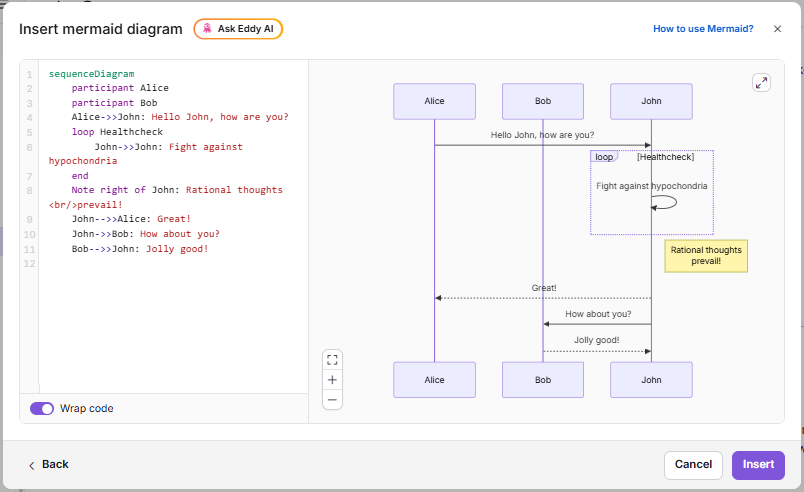The height and width of the screenshot is (492, 804).
Task: Click the bottom Alice participant box
Action: click(434, 380)
